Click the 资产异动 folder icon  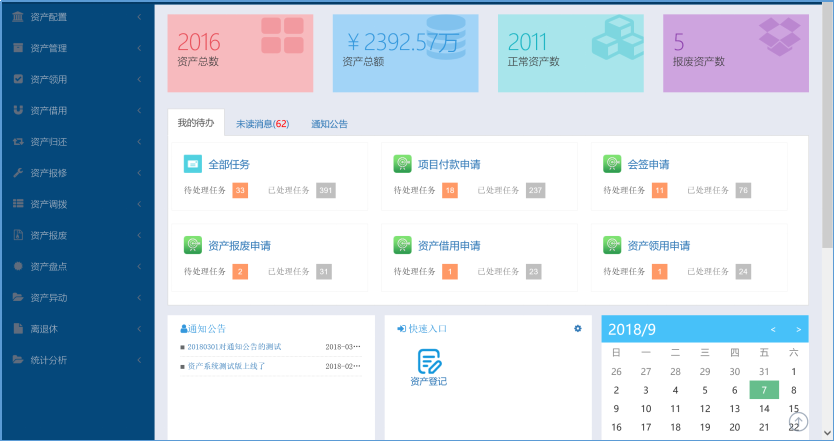pos(18,297)
